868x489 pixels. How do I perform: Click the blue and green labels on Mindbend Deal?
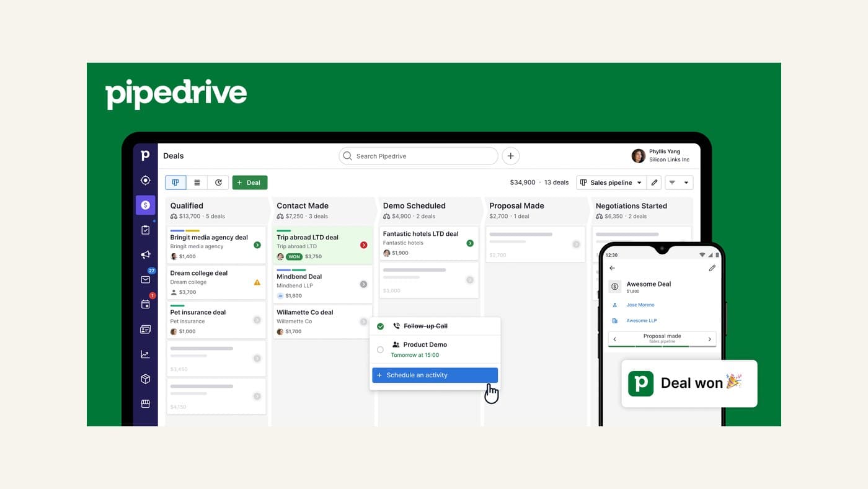click(x=291, y=270)
